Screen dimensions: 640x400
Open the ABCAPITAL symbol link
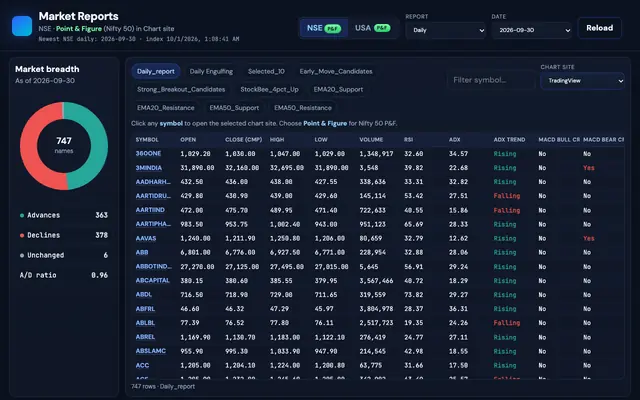click(x=152, y=280)
